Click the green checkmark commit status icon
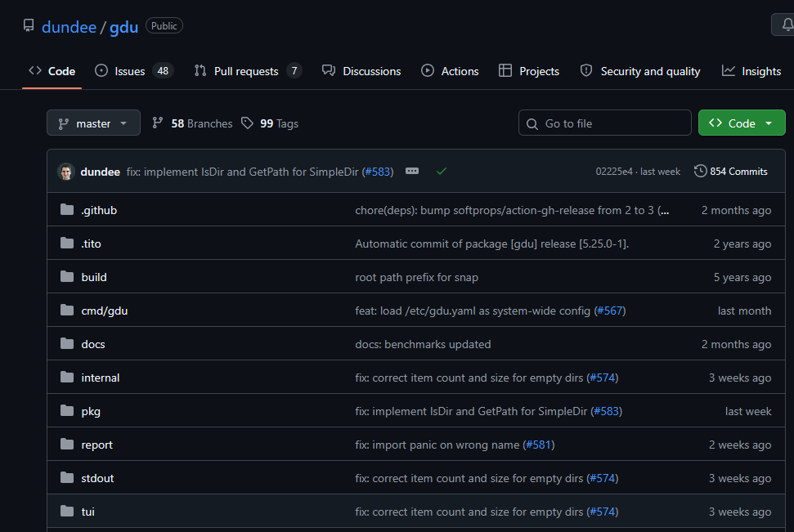Viewport: 794px width, 532px height. pyautogui.click(x=442, y=172)
